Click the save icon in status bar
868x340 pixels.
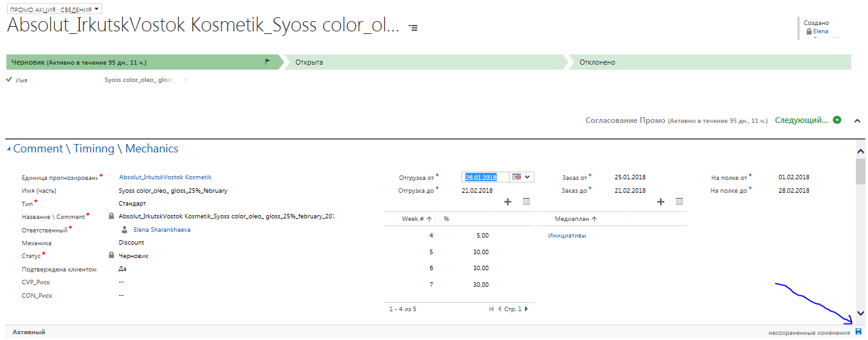pos(858,332)
